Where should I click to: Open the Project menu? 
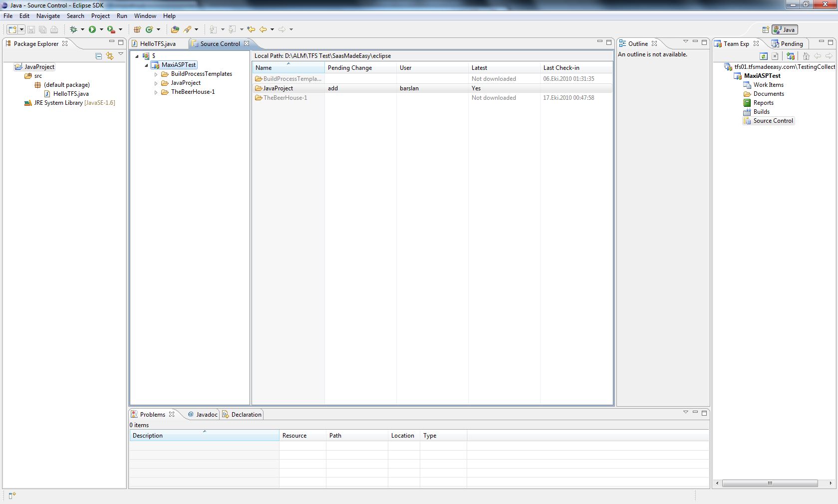100,16
